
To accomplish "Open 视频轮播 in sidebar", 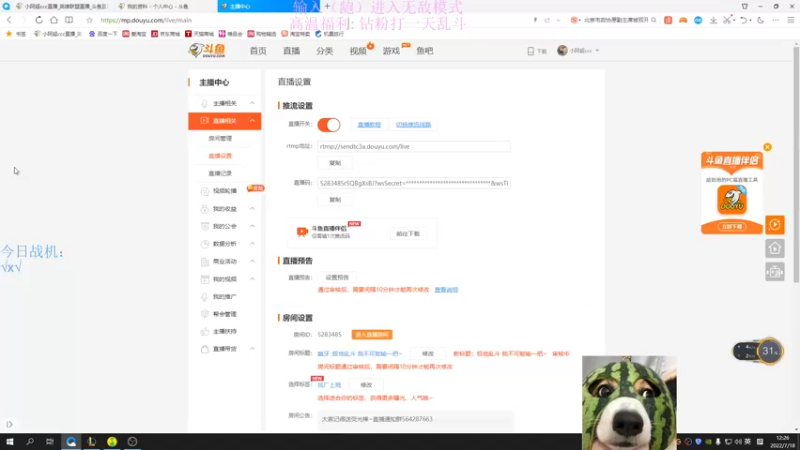I will (x=224, y=191).
